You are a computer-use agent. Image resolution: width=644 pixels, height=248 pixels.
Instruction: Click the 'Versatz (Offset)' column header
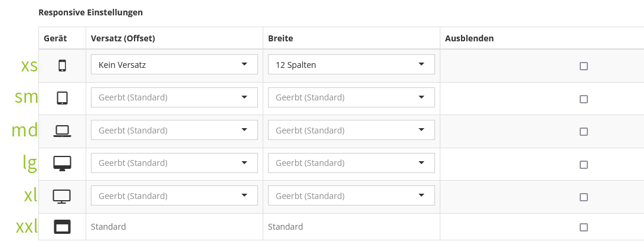point(123,38)
